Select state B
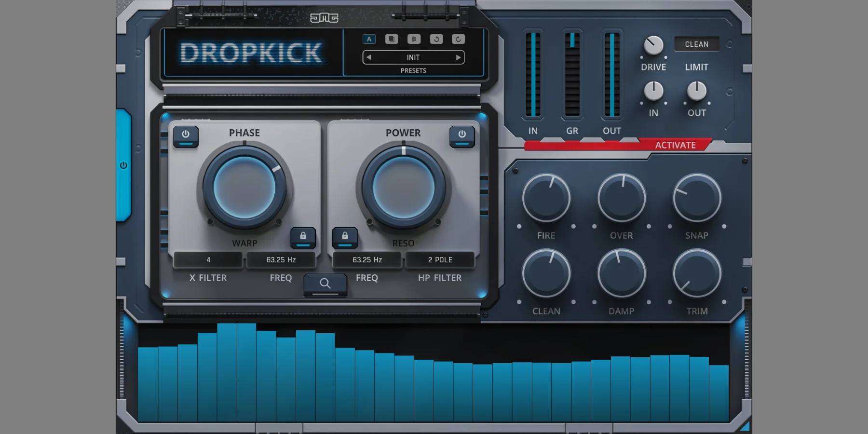 [x=414, y=39]
